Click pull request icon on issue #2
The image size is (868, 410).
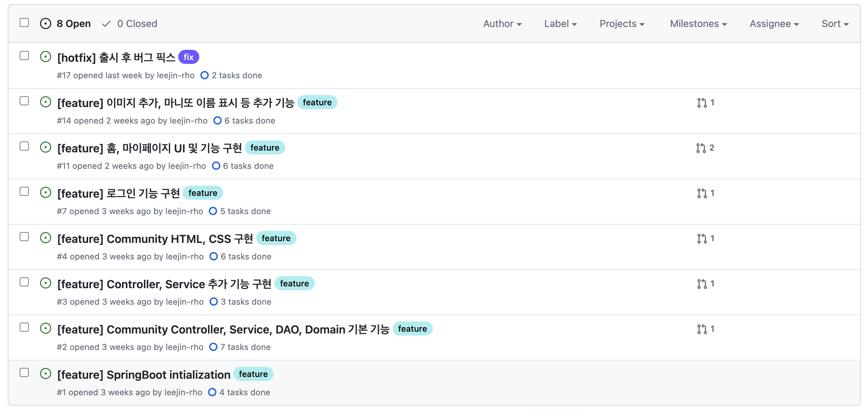[702, 329]
